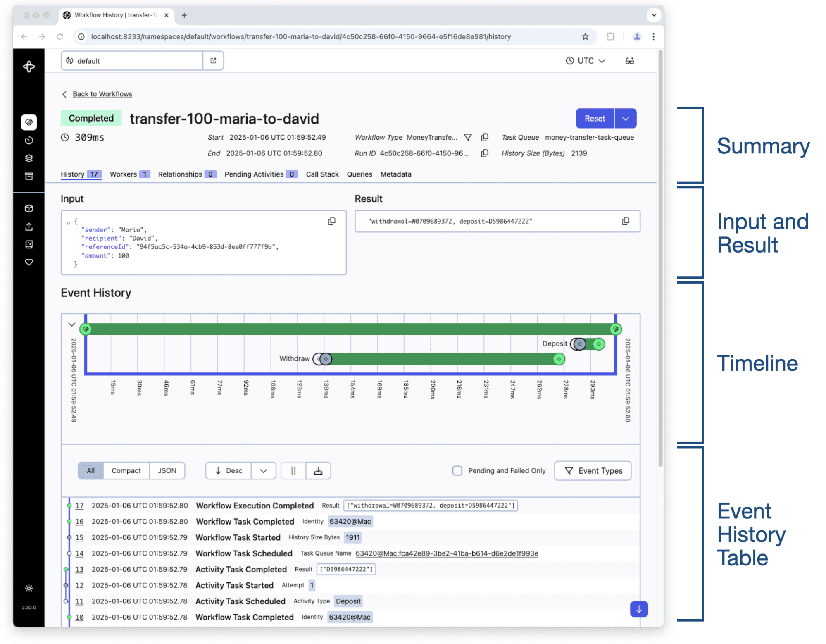Switch event view to Compact
This screenshot has height=644, width=826.
click(x=126, y=471)
